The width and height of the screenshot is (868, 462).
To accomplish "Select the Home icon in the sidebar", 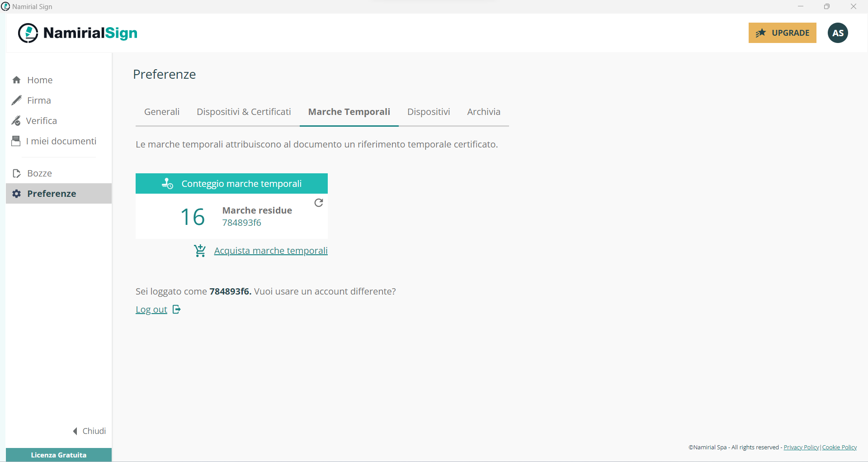I will coord(17,80).
